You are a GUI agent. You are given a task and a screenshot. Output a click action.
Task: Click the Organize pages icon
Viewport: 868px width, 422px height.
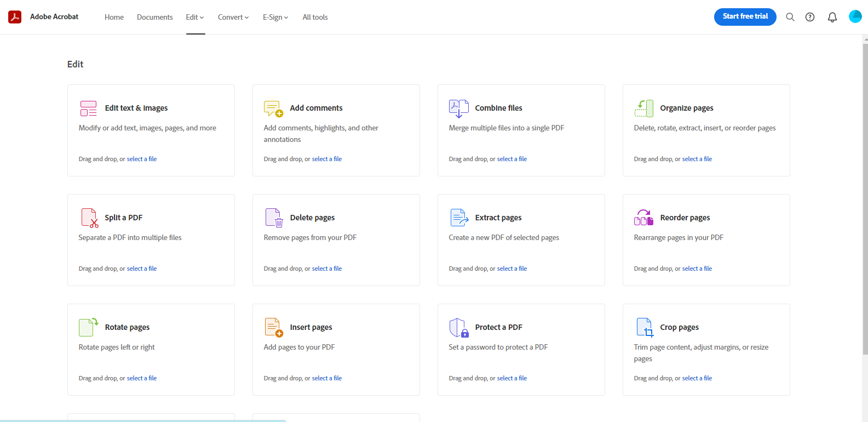point(643,109)
